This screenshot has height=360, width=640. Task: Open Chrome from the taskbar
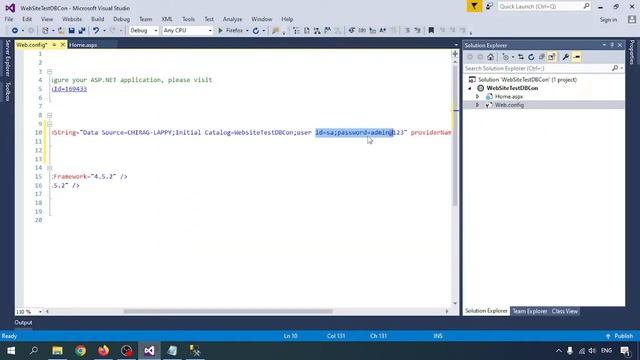pos(80,351)
